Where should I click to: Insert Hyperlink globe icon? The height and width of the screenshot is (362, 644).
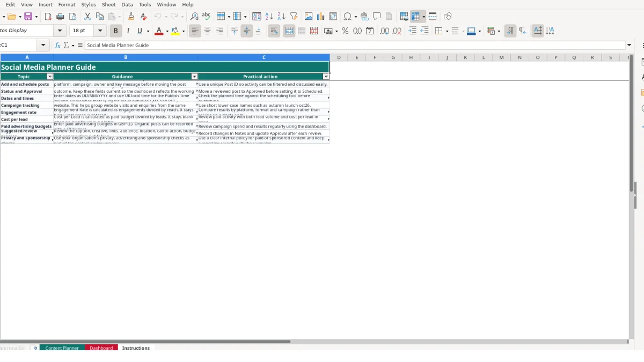(x=364, y=17)
